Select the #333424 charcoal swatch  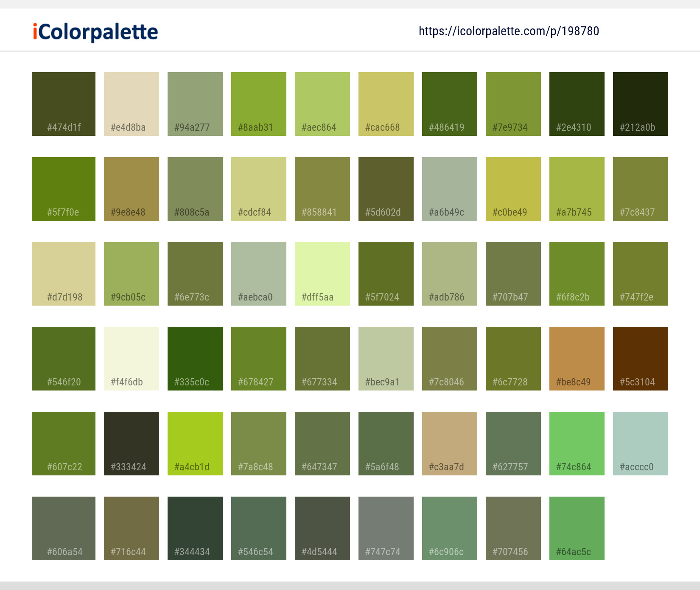[132, 444]
